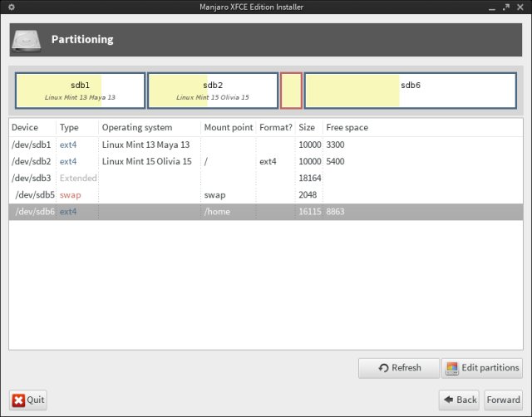Click the window menu icon in title bar
532x417 pixels.
tap(9, 7)
